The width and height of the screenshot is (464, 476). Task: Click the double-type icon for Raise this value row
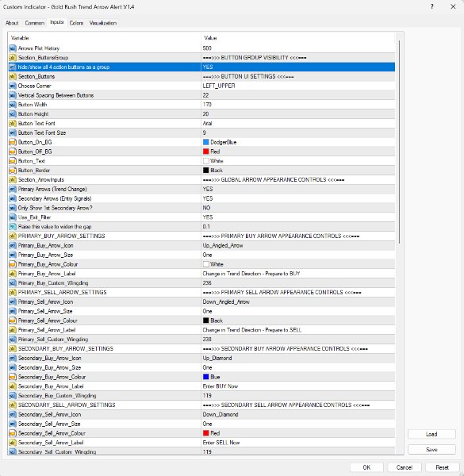[x=13, y=227]
